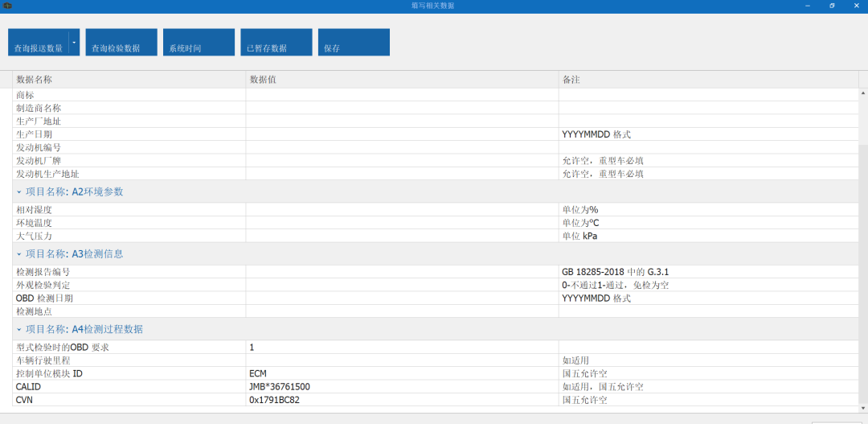
Task: Edit the OBD 检测日期 value cell
Action: (x=403, y=298)
